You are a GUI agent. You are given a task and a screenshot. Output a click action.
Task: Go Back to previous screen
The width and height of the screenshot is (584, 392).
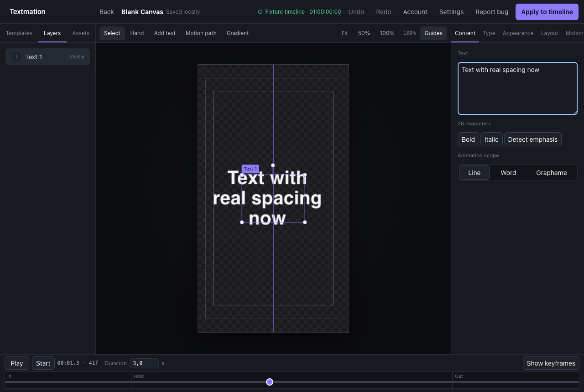(x=107, y=12)
